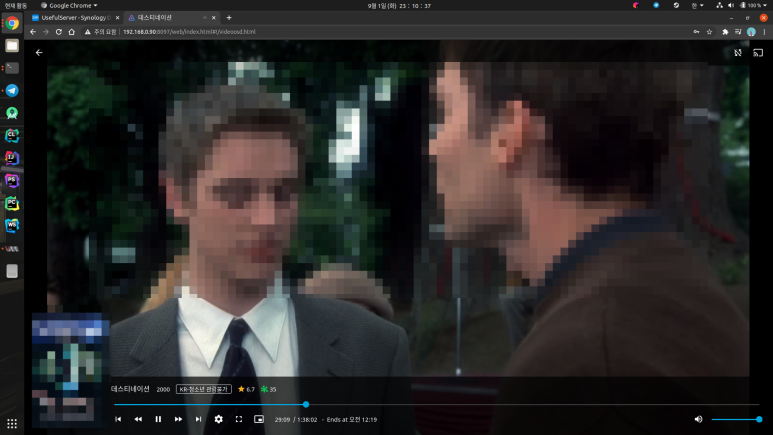The image size is (773, 435).
Task: Click the not-secure warning indicator
Action: (101, 32)
